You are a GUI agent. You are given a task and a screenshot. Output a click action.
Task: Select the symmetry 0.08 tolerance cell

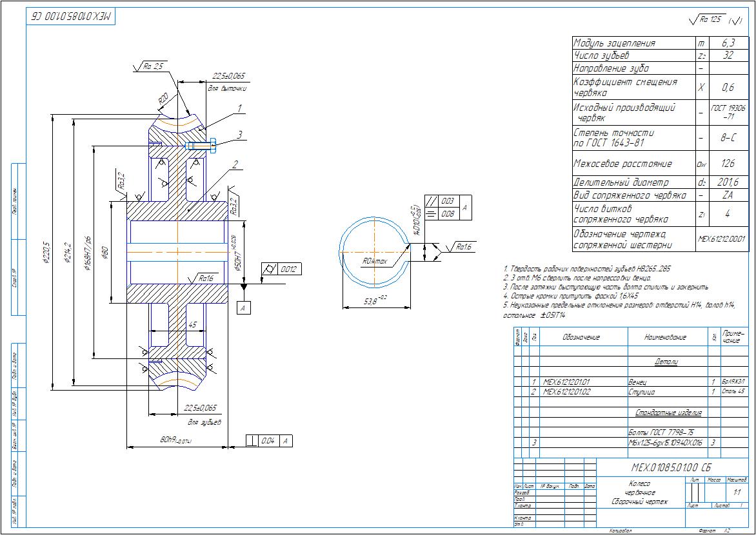click(x=448, y=213)
